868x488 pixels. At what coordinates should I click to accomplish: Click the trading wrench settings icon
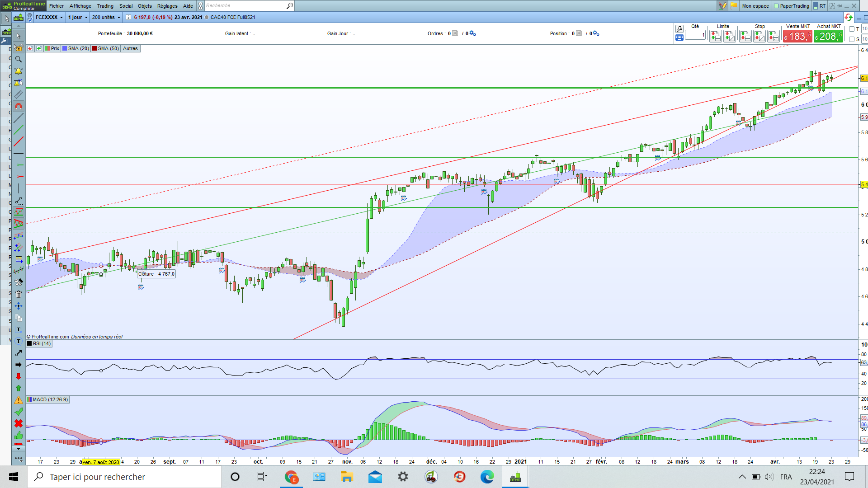point(679,29)
